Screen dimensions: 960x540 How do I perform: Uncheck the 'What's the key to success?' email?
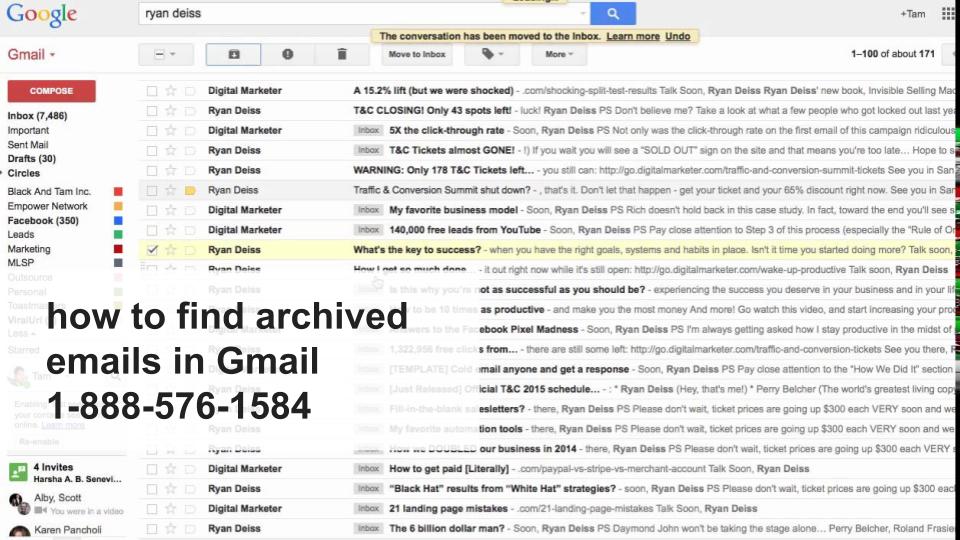point(152,250)
